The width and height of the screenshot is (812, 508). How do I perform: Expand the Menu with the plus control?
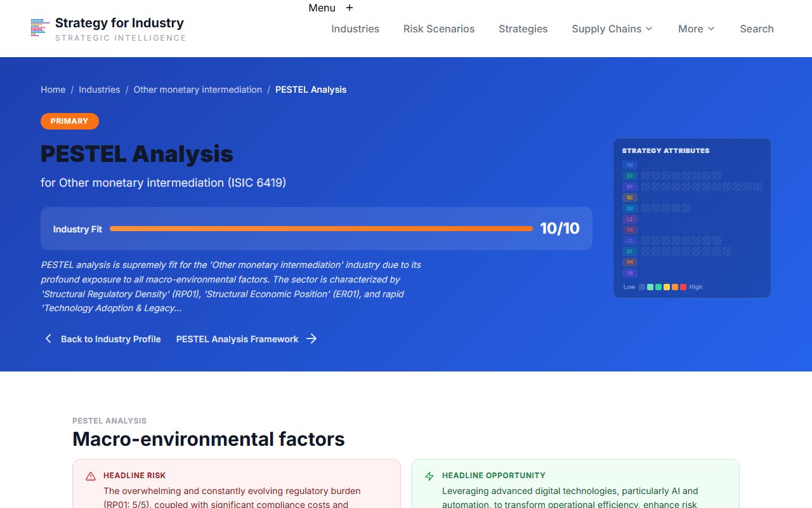click(349, 8)
